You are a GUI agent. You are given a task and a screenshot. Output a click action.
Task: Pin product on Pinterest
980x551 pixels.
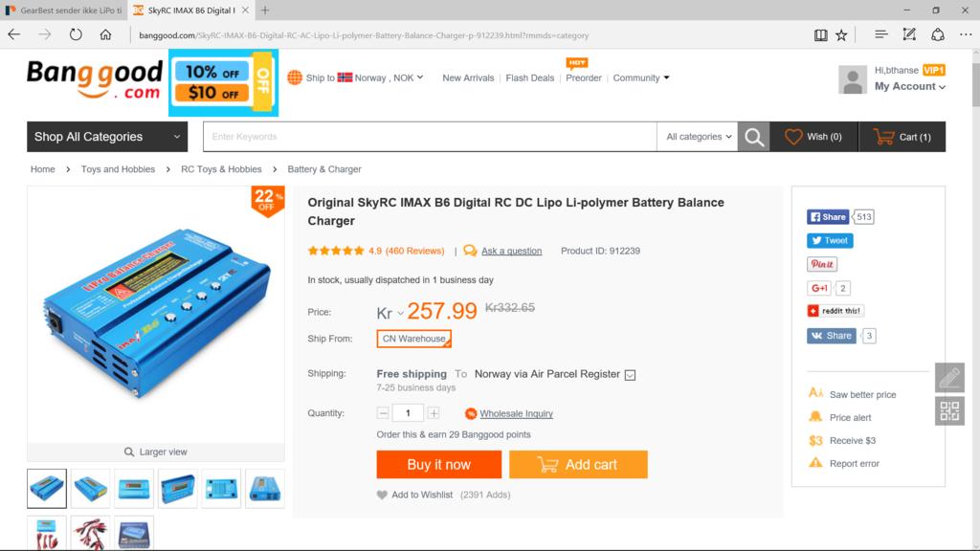[x=821, y=264]
